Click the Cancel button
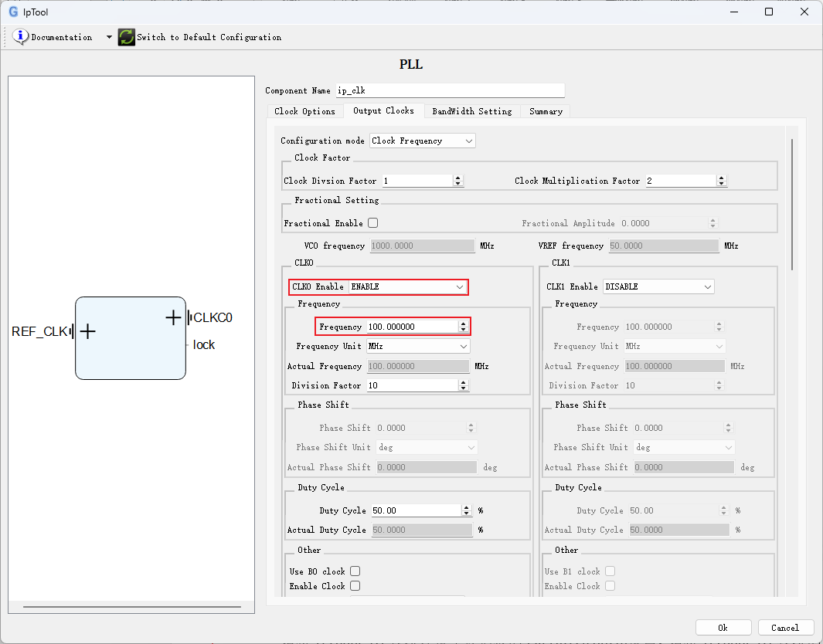Image resolution: width=823 pixels, height=644 pixels. 784,628
